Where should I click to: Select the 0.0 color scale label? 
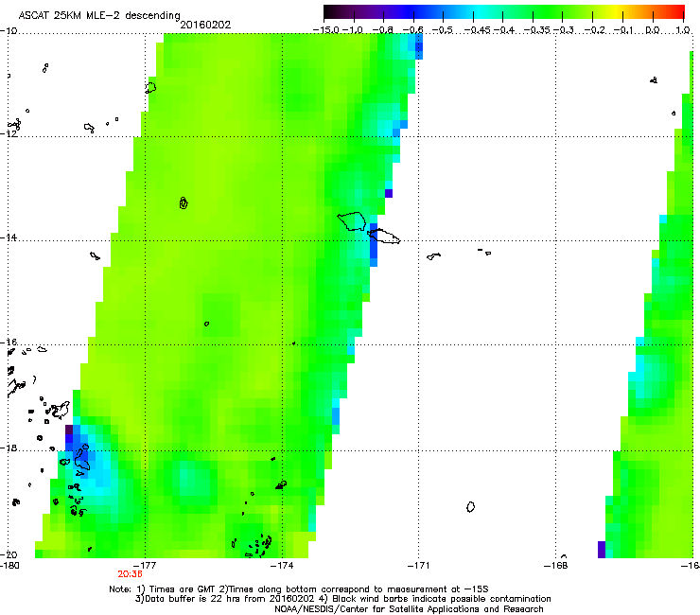click(653, 30)
